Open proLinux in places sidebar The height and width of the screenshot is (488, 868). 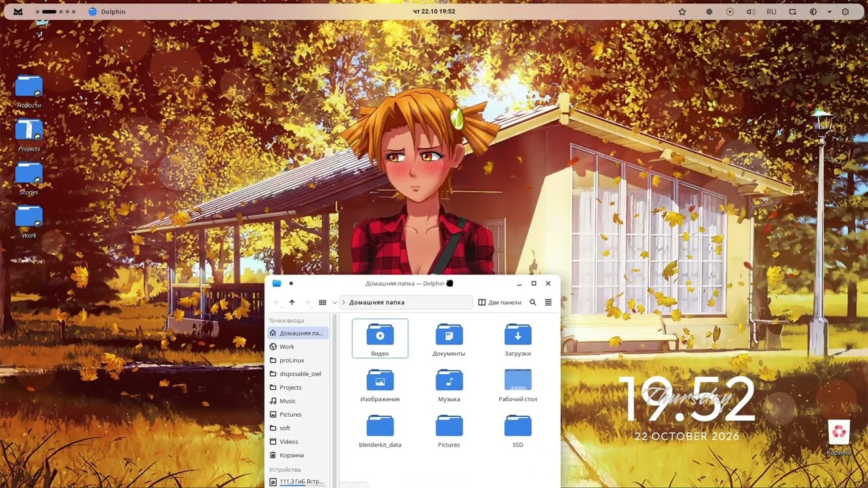point(298,360)
